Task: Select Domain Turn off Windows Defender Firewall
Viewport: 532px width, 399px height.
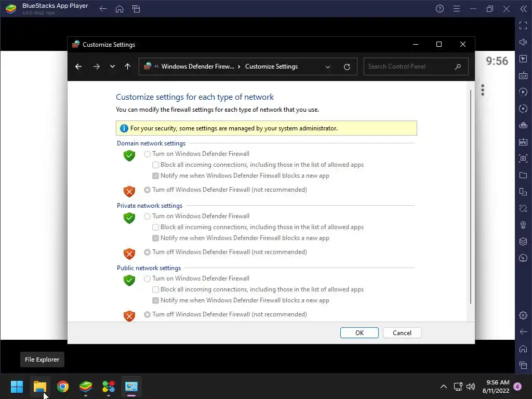Action: [147, 190]
